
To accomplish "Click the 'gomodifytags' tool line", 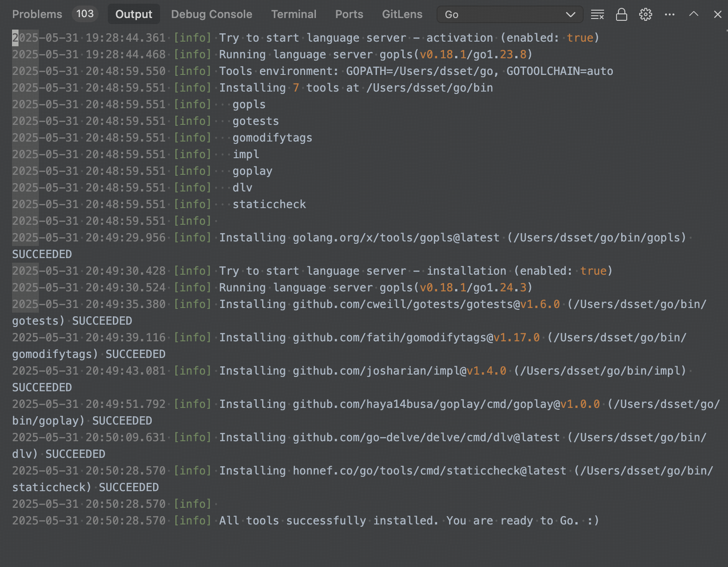I will pyautogui.click(x=272, y=138).
